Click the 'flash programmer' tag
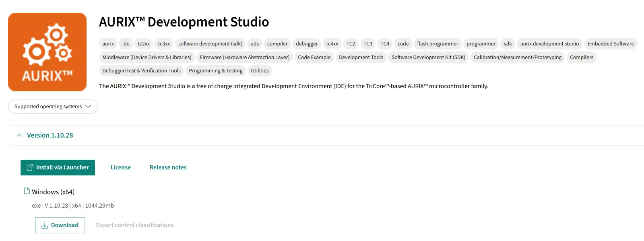Image resolution: width=644 pixels, height=241 pixels. 438,44
